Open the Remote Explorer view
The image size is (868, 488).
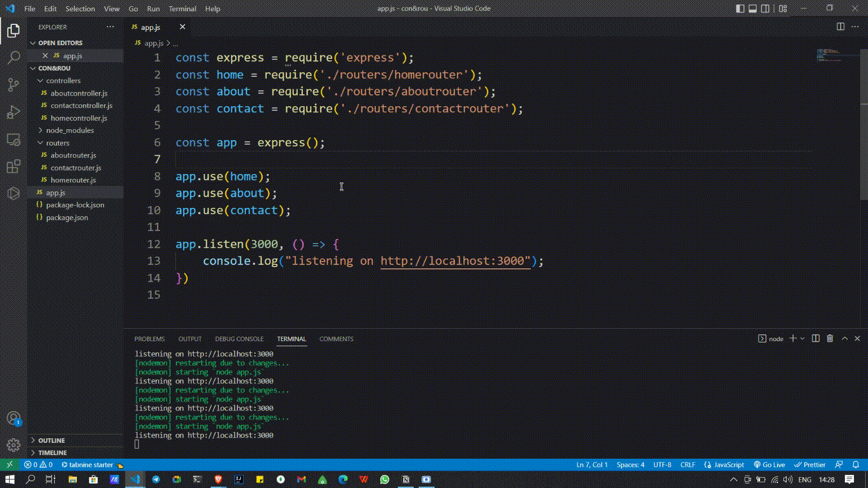(x=14, y=139)
